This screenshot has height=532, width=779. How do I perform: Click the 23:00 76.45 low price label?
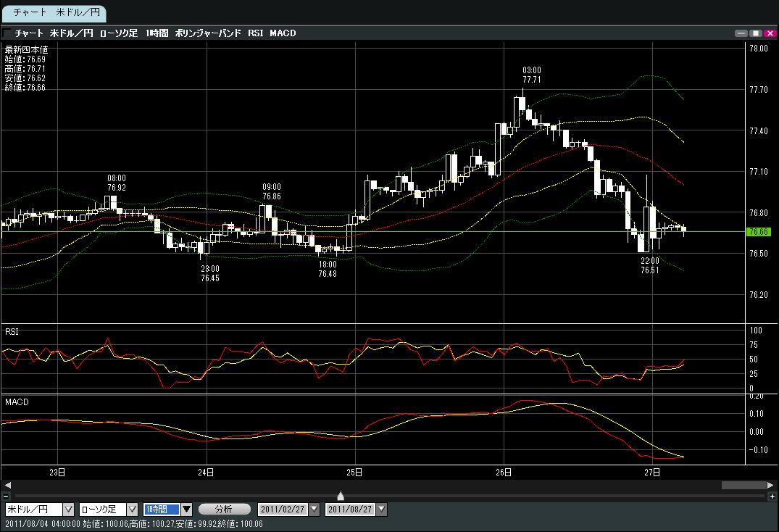tap(209, 273)
